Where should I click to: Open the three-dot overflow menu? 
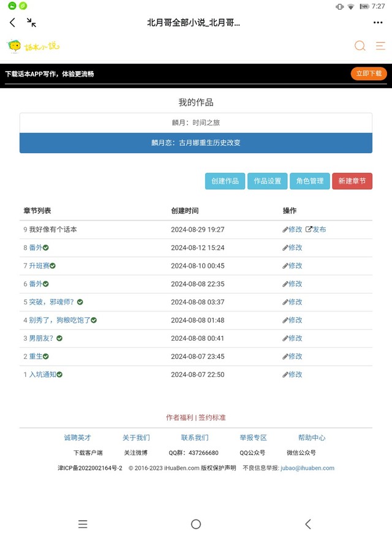tap(378, 23)
